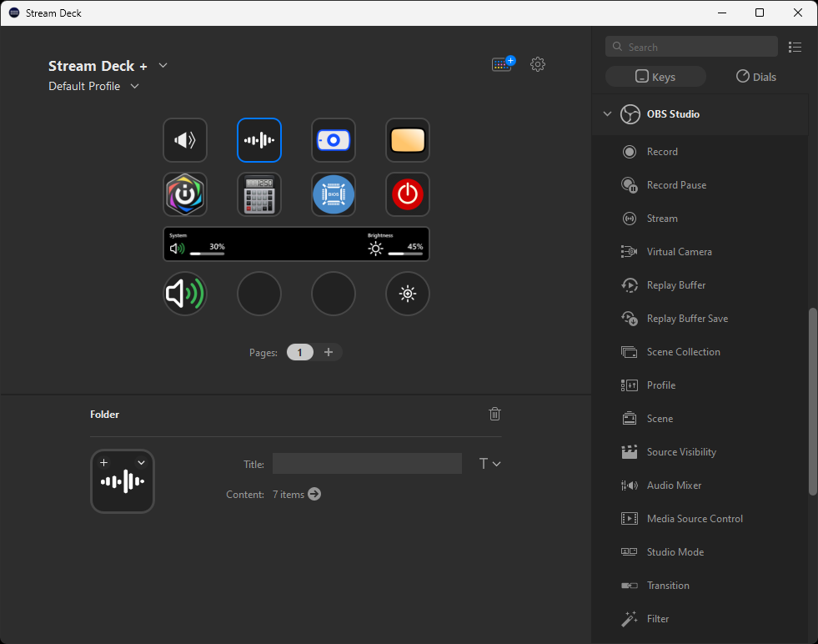818x644 pixels.
Task: Expand the Stream Deck + device dropdown
Action: click(x=163, y=66)
